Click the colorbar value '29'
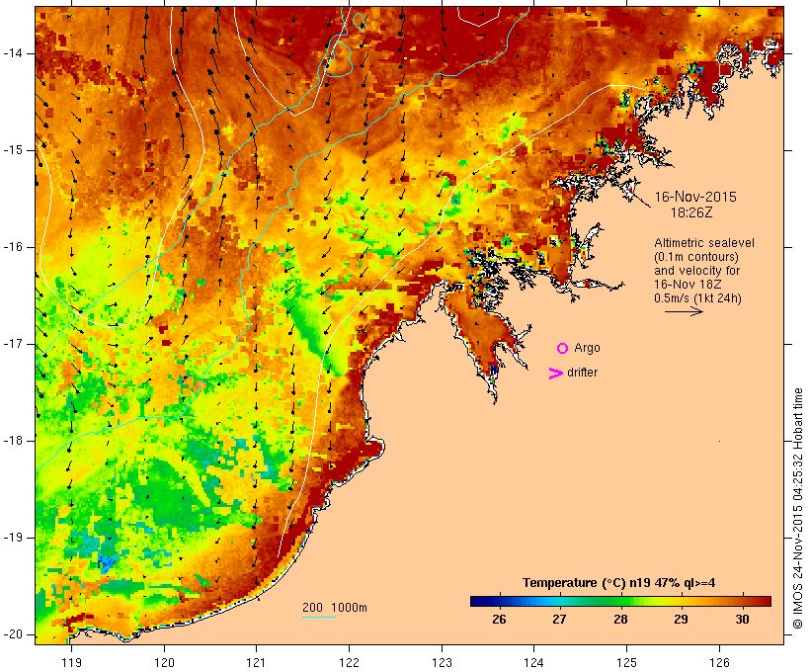Image resolution: width=810 pixels, height=672 pixels. click(681, 619)
